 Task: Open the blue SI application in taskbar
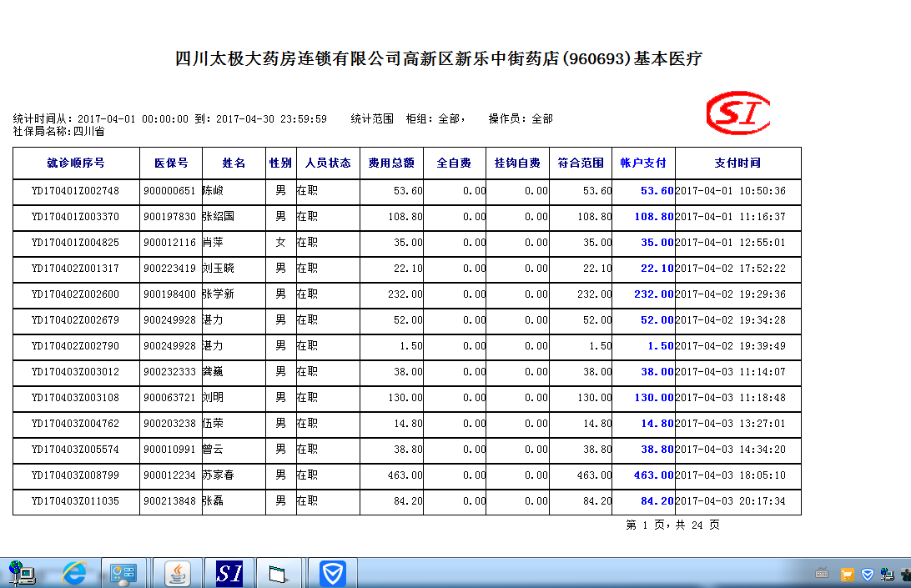[229, 574]
